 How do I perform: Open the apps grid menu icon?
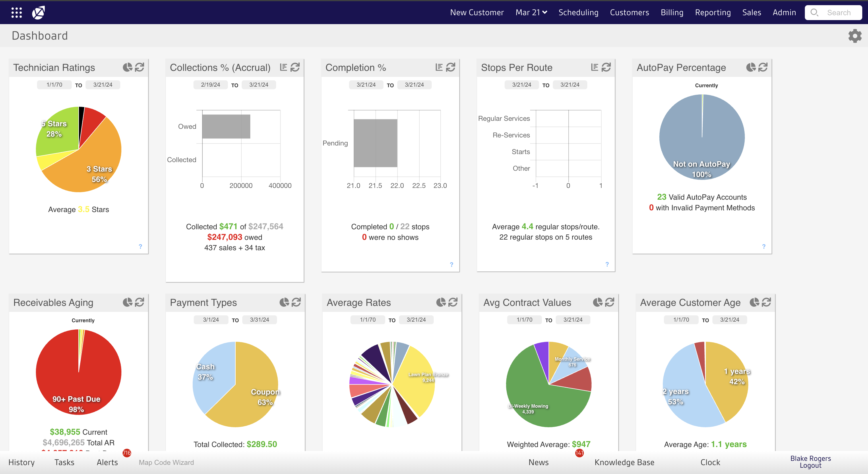[x=17, y=12]
